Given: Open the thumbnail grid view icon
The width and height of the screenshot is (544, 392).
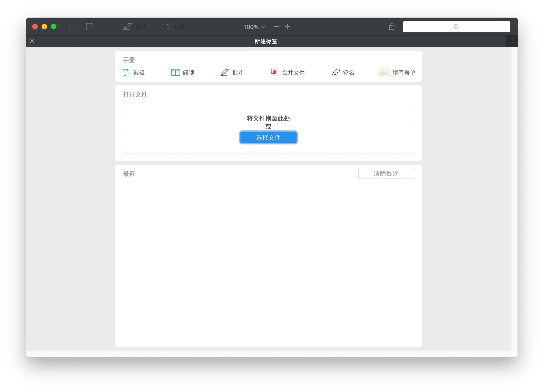Looking at the screenshot, I should [x=89, y=27].
